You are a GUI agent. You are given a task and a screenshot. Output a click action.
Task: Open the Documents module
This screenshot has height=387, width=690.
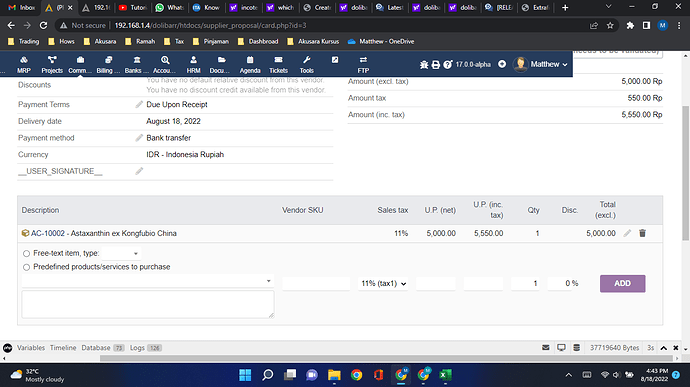click(x=221, y=64)
